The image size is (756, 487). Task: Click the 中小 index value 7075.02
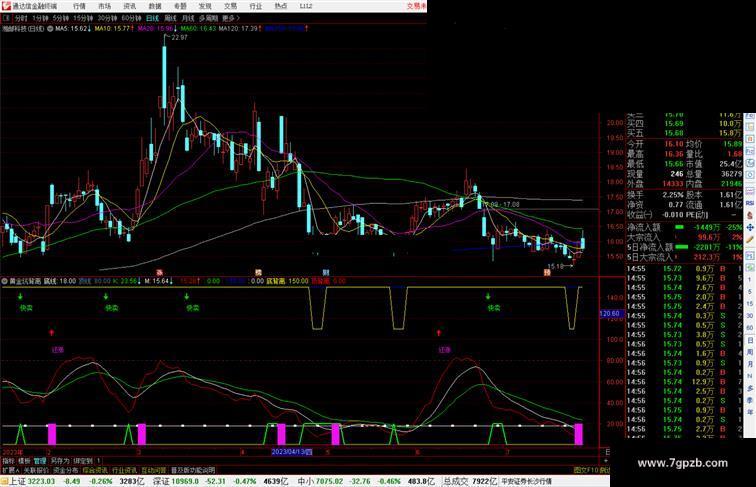[x=329, y=481]
